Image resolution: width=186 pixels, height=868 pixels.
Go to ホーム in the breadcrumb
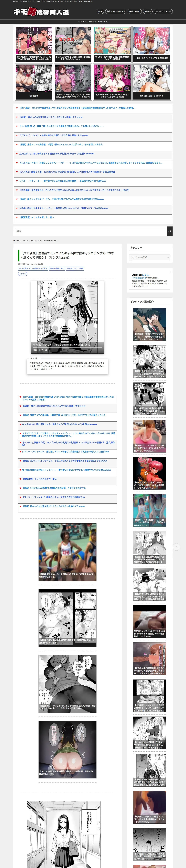coord(18,241)
